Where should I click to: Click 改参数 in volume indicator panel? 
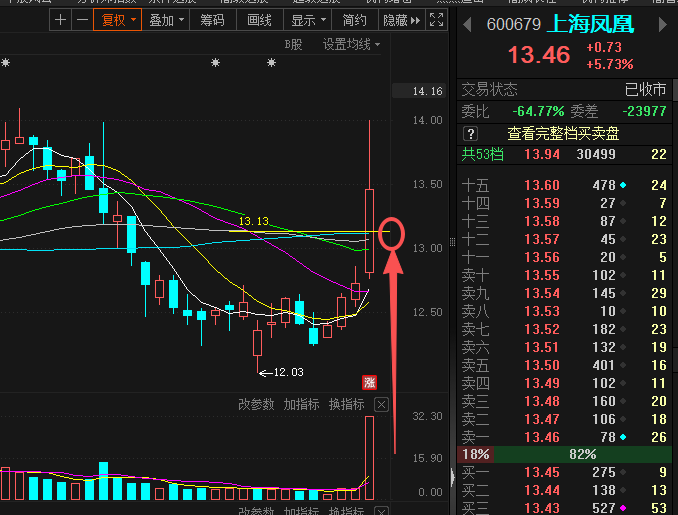(256, 405)
